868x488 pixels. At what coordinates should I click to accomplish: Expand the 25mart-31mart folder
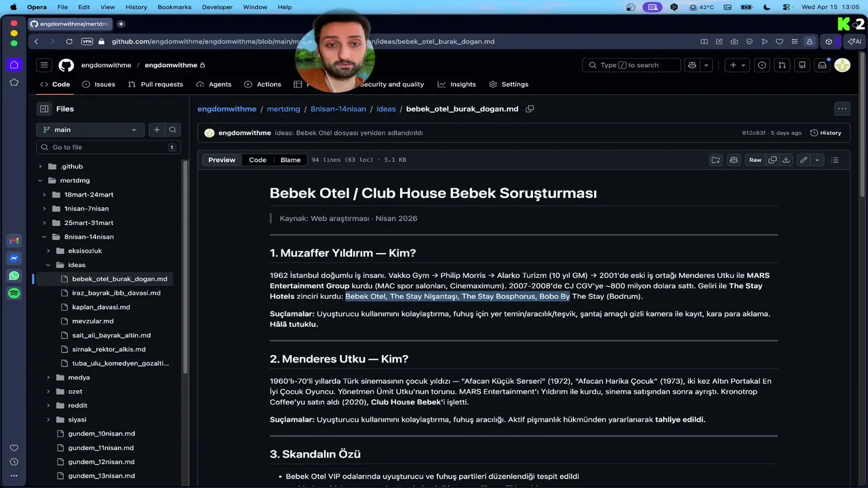[x=44, y=223]
